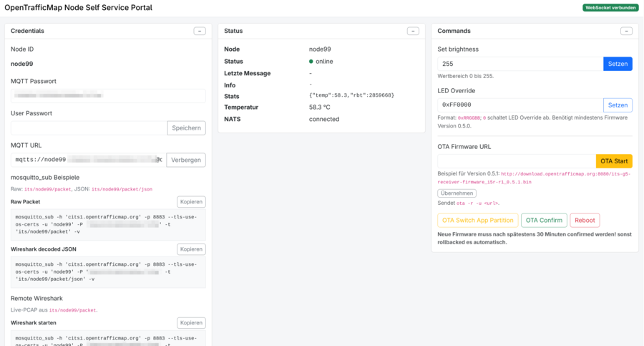
Task: Click the its/node99/packet/json topic text
Action: [x=122, y=190]
